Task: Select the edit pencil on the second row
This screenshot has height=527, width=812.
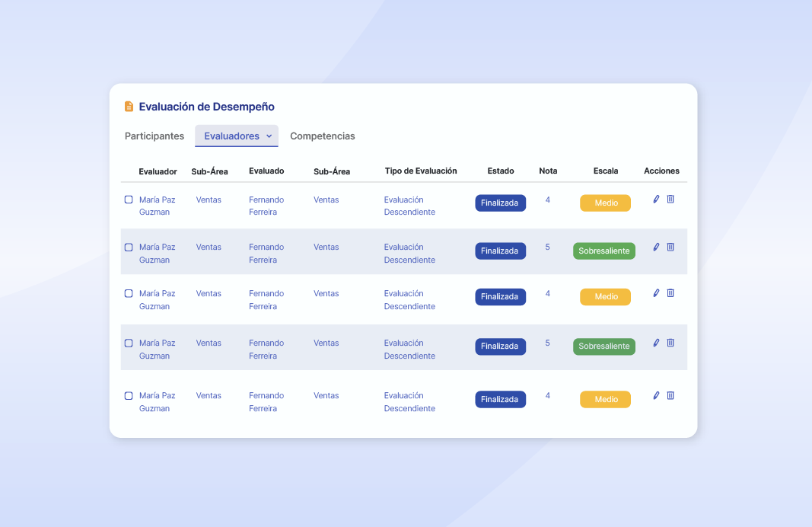Action: pyautogui.click(x=656, y=247)
